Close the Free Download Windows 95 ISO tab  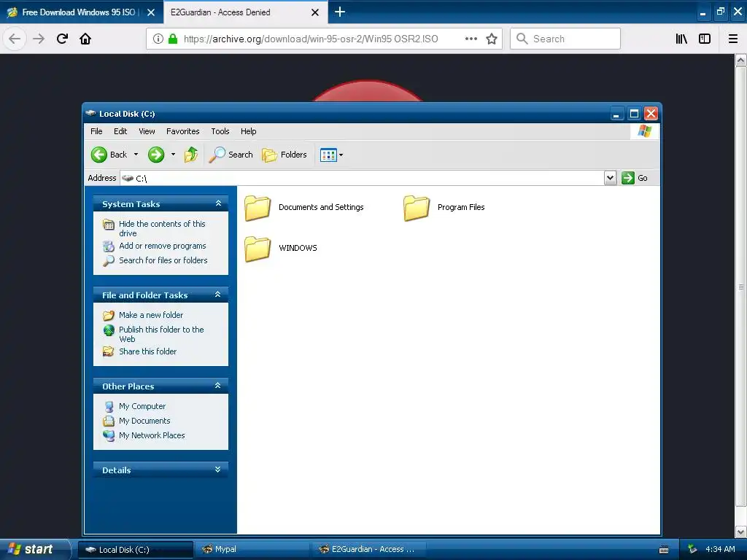coord(151,12)
